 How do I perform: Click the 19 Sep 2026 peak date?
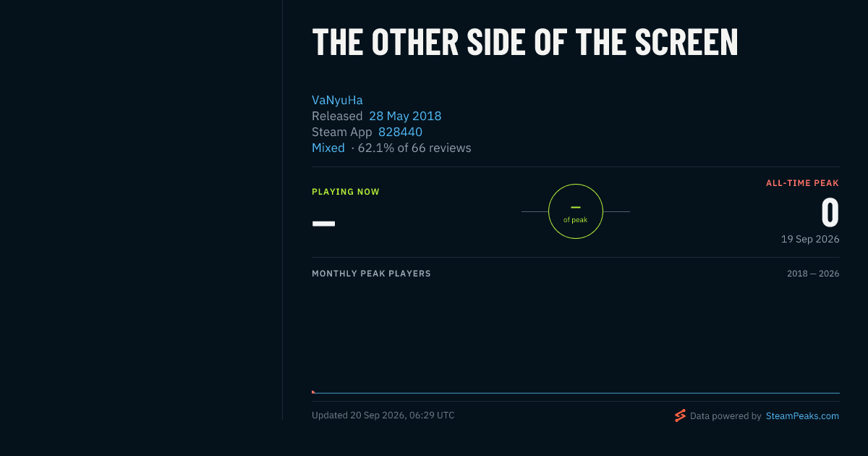coord(810,239)
